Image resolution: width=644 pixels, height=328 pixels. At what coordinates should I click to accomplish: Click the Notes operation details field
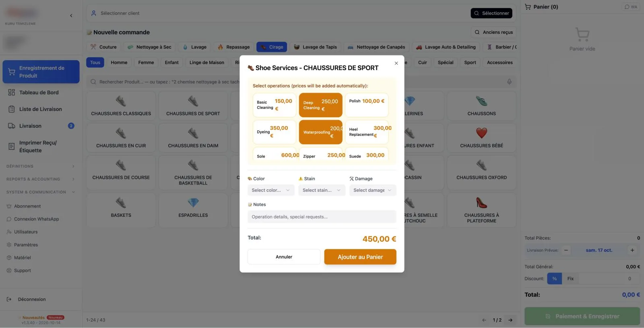coord(322,217)
